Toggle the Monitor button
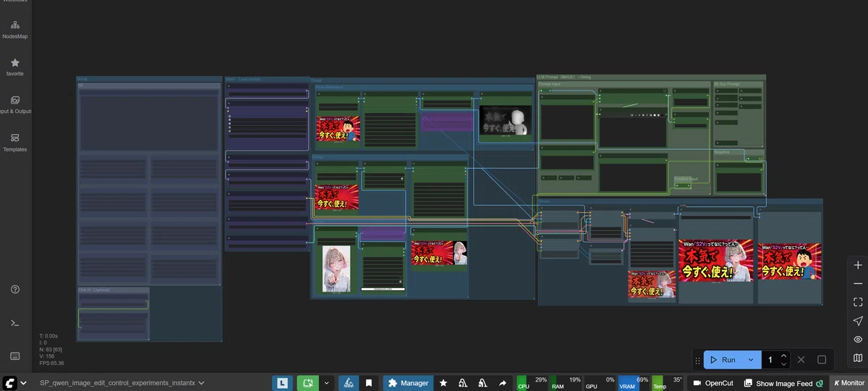Screen dimensions: 868x391 coord(848,383)
